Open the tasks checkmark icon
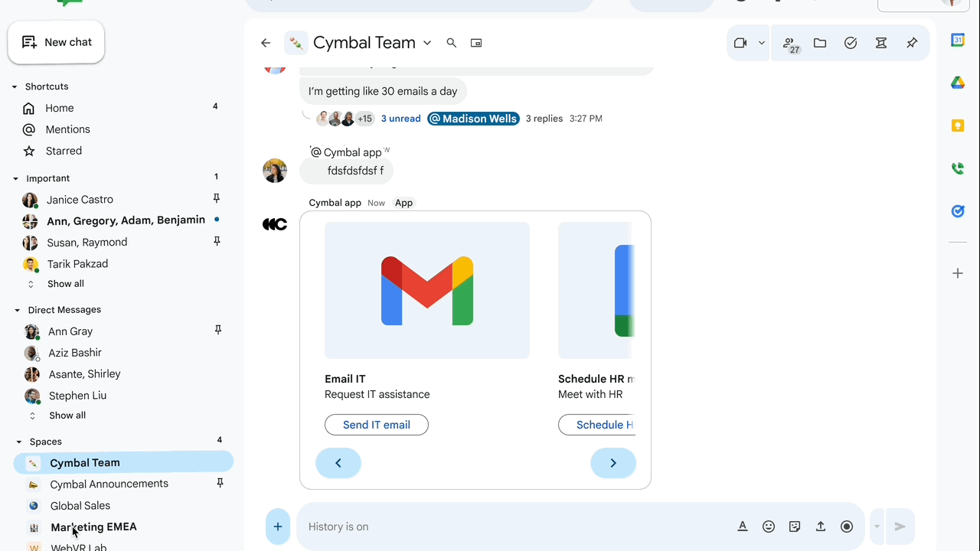Image resolution: width=980 pixels, height=551 pixels. pyautogui.click(x=851, y=44)
